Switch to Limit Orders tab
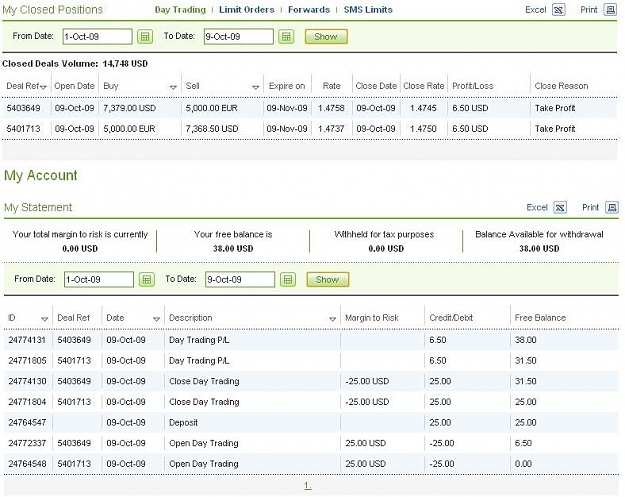Screen dimensions: 625x497 coord(247,10)
